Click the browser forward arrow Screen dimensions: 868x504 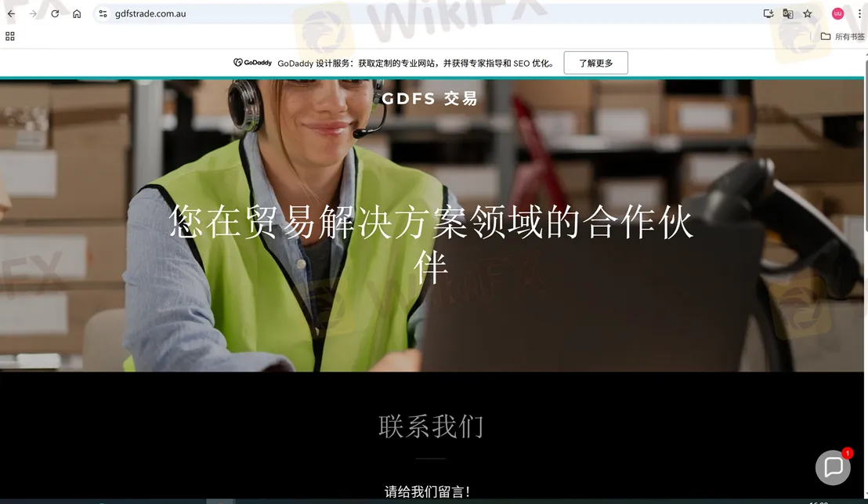point(33,14)
